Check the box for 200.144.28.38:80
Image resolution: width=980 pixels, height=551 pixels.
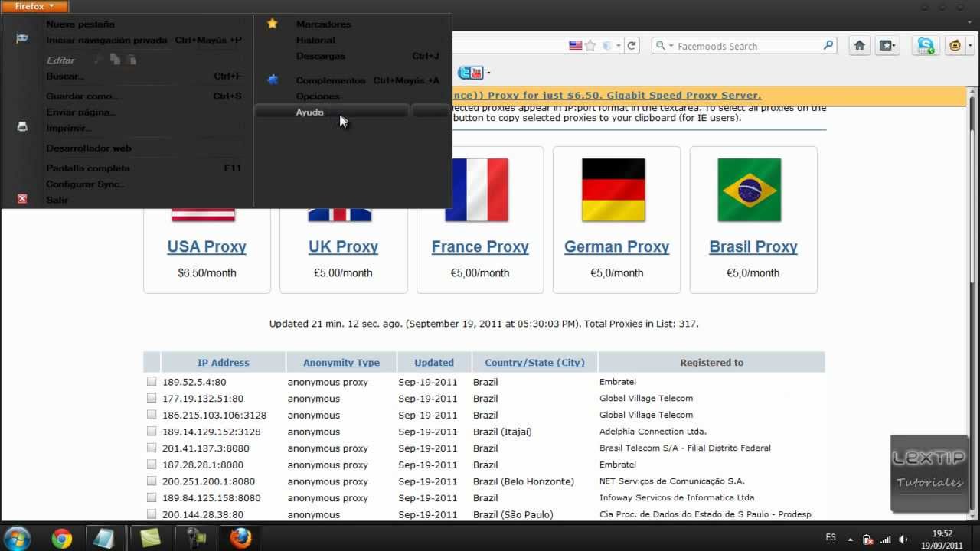click(152, 514)
